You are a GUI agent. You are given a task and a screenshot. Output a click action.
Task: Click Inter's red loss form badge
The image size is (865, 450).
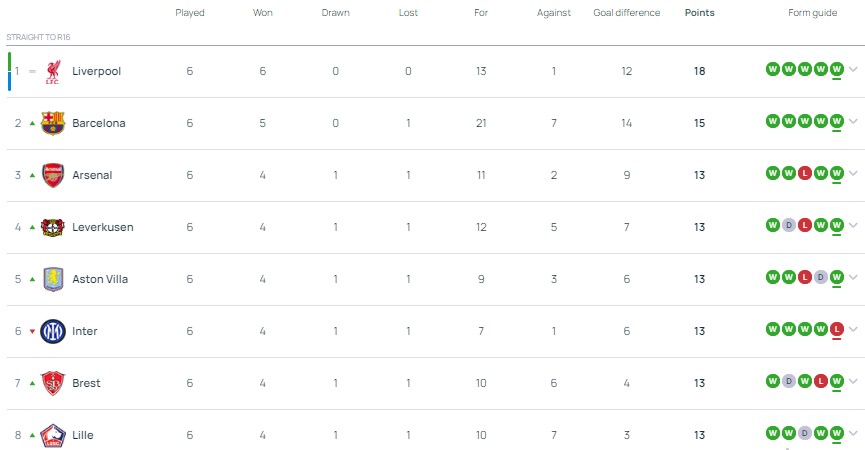coord(837,329)
